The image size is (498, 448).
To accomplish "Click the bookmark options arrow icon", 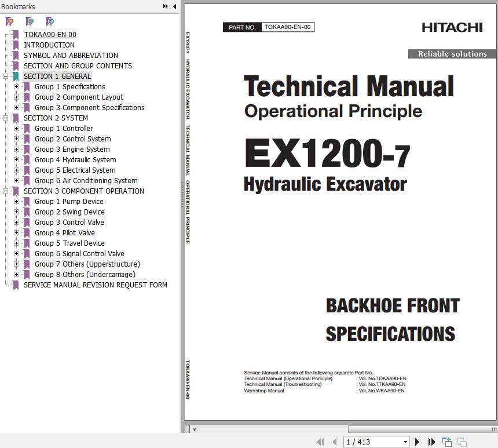I will (50, 21).
